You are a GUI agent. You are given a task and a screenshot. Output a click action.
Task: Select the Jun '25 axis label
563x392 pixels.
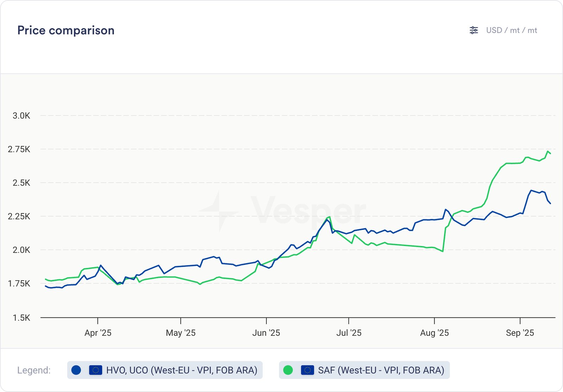point(266,333)
